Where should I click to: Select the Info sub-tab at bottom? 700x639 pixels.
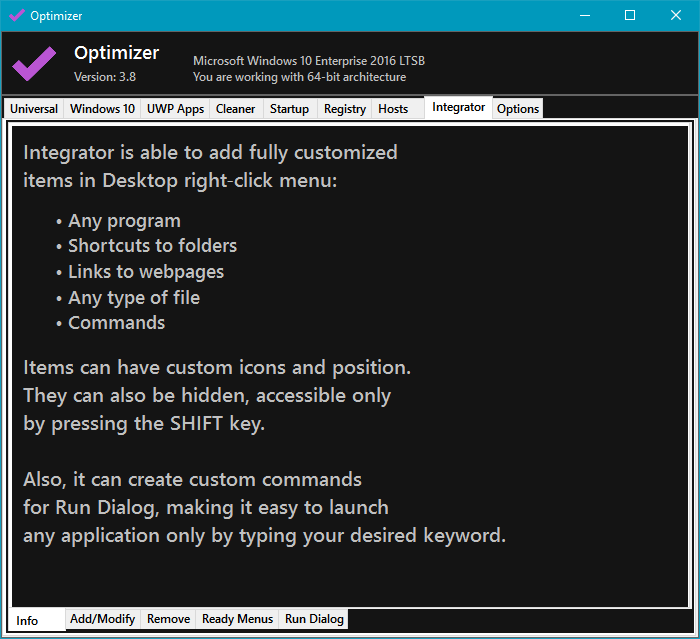(27, 620)
